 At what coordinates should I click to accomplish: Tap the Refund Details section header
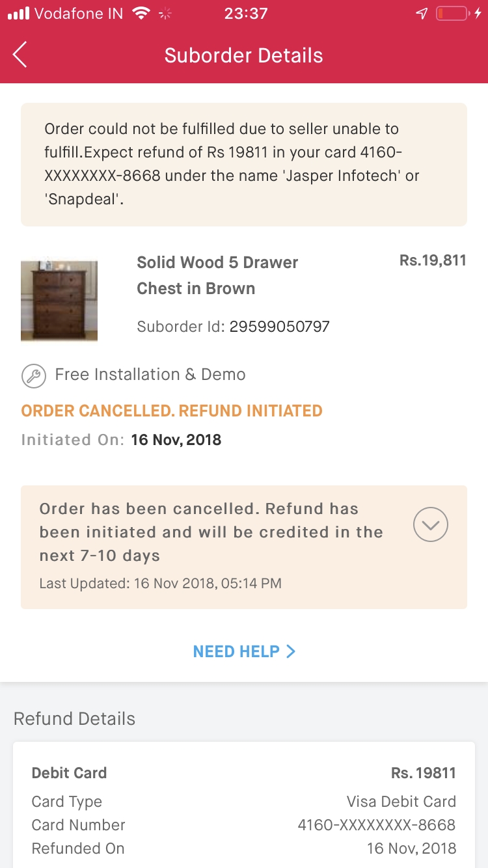click(x=75, y=719)
